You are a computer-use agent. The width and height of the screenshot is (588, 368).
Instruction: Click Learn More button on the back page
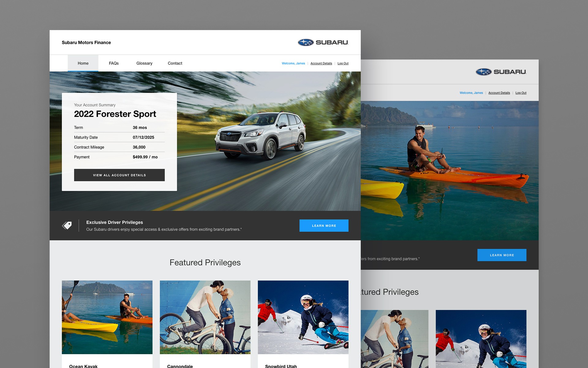pos(502,255)
